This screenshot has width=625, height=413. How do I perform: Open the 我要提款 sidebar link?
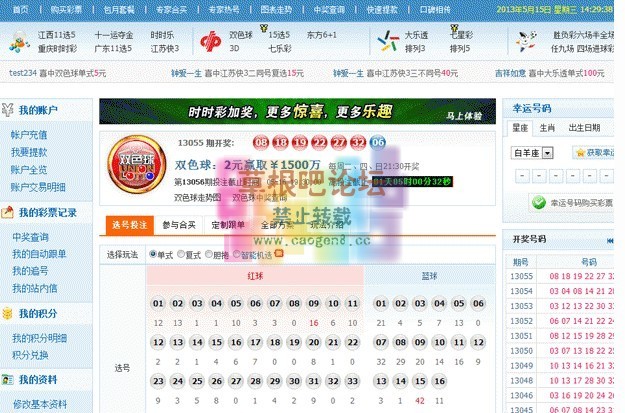tap(29, 152)
